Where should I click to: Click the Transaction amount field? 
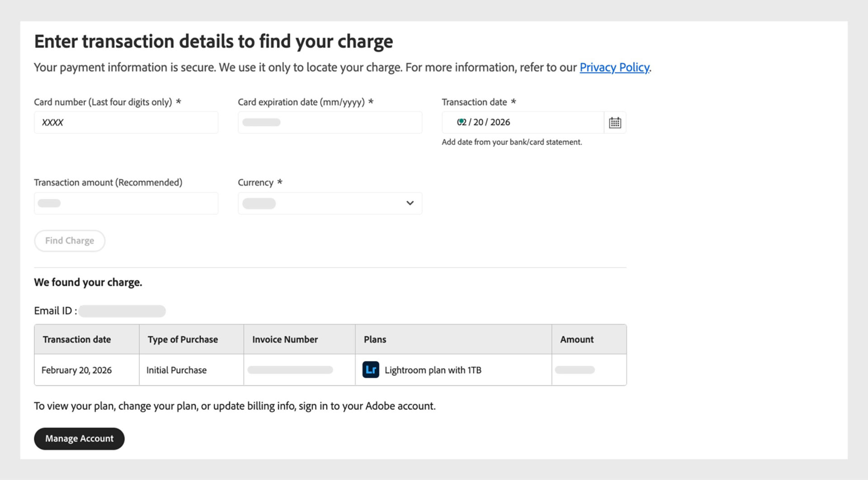point(126,203)
